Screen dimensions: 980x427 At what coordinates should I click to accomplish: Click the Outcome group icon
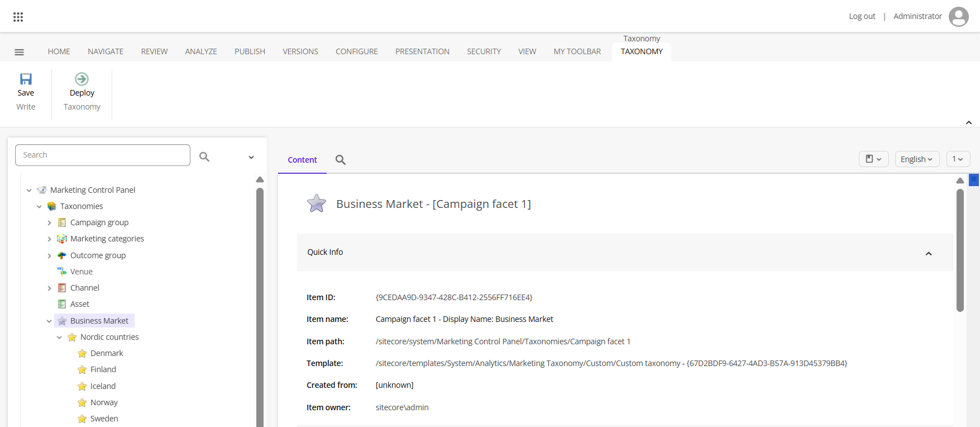[x=62, y=255]
